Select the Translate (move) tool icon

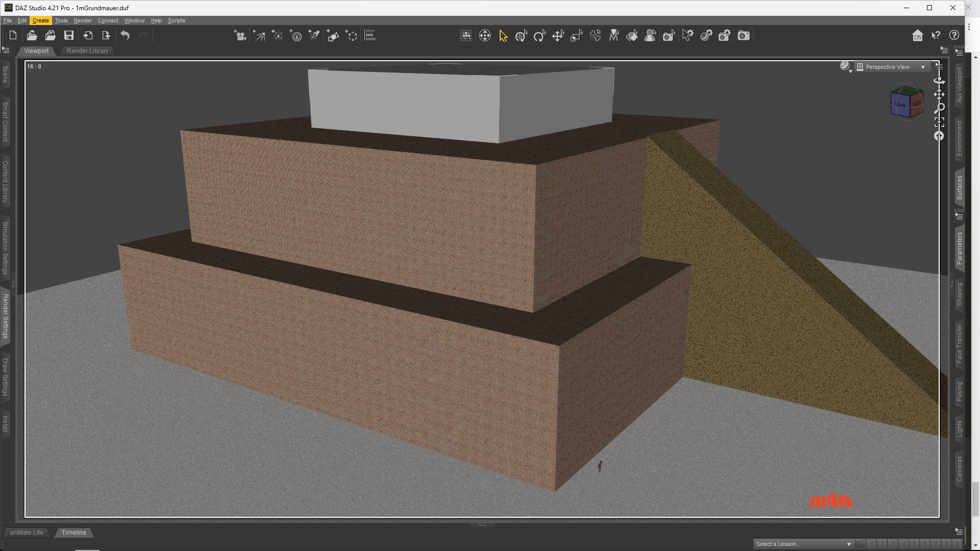click(x=558, y=36)
